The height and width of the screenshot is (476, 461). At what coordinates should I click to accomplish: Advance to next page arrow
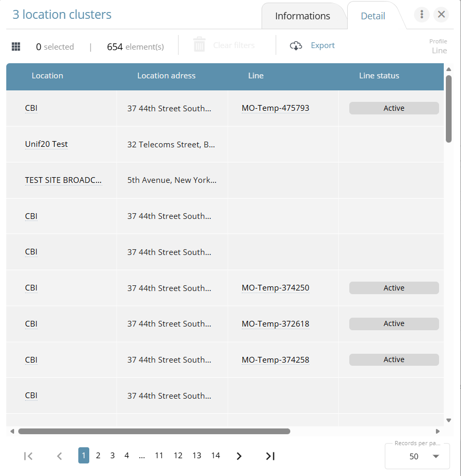(239, 456)
